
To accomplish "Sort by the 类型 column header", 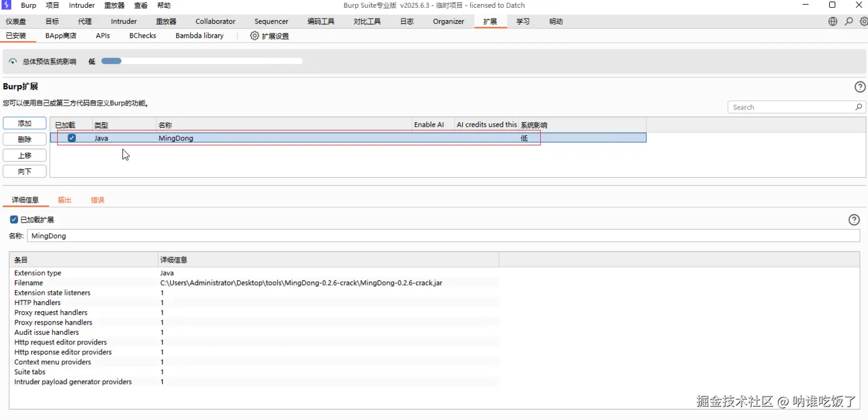I will (x=124, y=125).
